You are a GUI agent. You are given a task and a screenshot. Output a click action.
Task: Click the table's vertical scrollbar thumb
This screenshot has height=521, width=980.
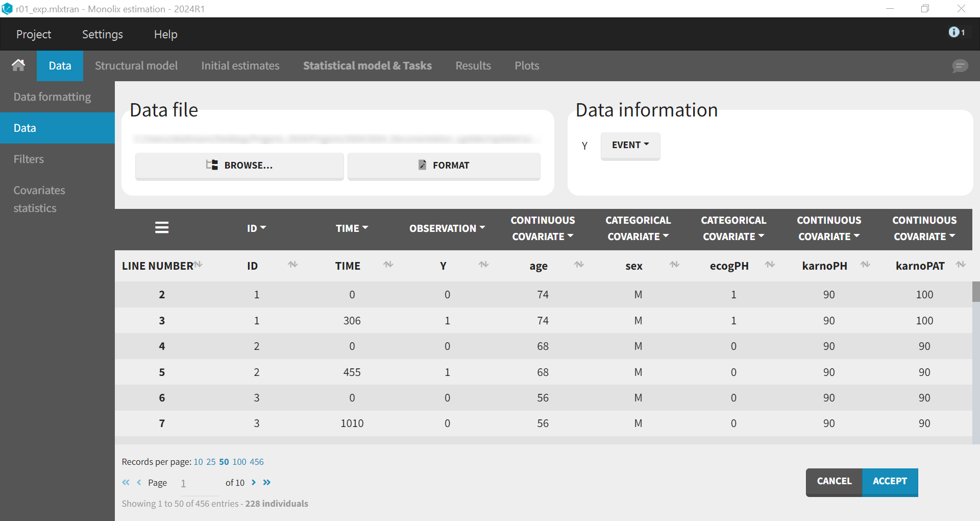[975, 292]
